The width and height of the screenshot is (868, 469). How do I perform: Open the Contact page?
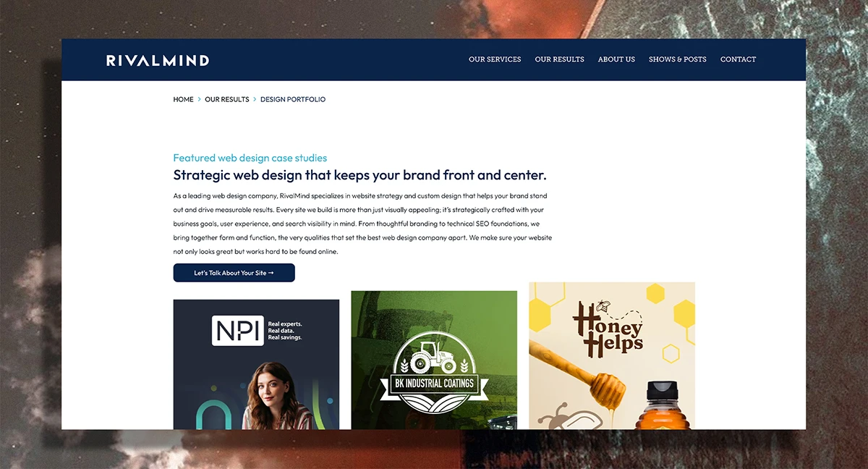pyautogui.click(x=738, y=59)
